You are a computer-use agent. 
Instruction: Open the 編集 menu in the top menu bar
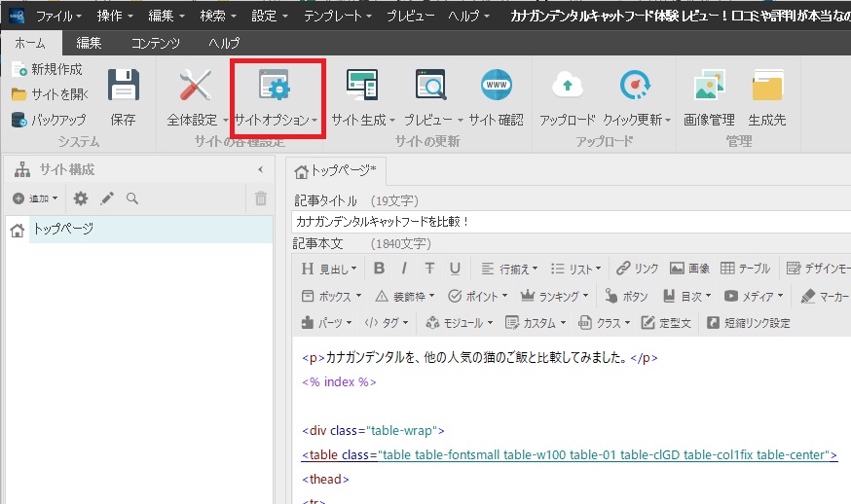166,16
